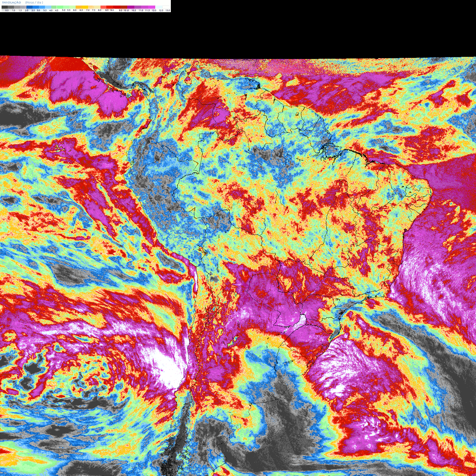Click the 13.0 legend value

tap(168, 10)
